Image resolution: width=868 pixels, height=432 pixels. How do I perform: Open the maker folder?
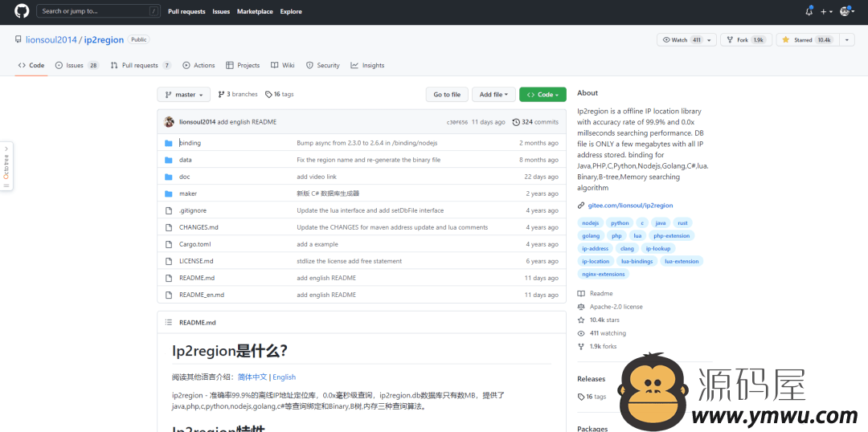(187, 194)
